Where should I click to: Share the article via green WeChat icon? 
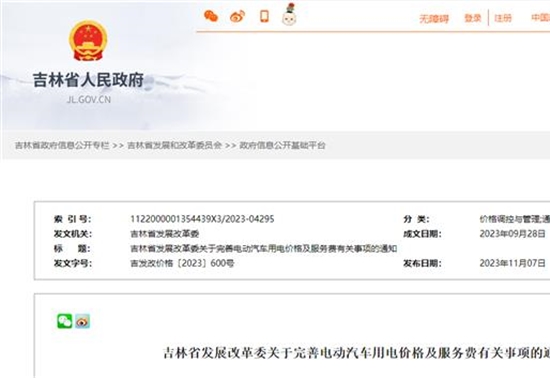pyautogui.click(x=65, y=321)
